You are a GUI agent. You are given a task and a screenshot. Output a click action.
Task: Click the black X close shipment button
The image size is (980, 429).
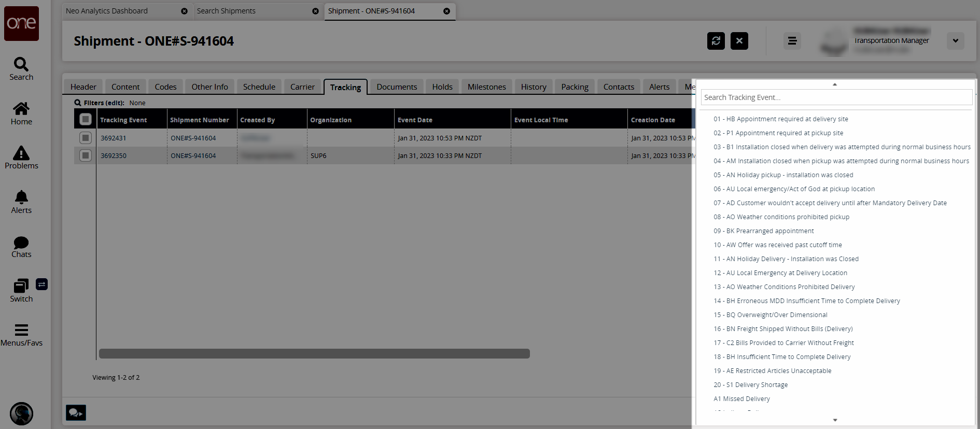tap(739, 41)
